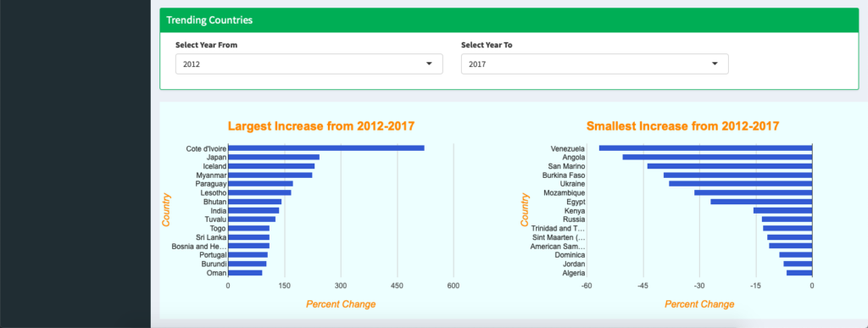
Task: Open the Select Year To dropdown
Action: 594,64
